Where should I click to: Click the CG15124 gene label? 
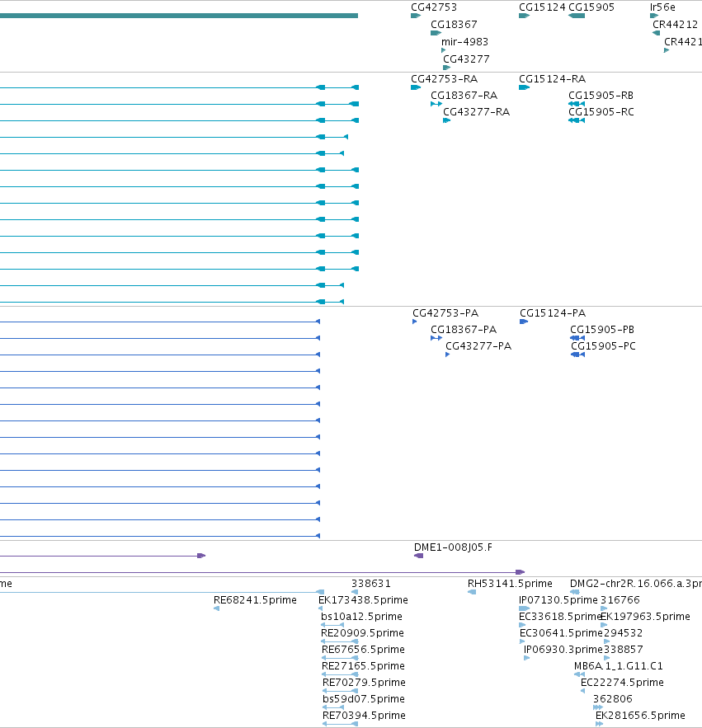(x=542, y=7)
